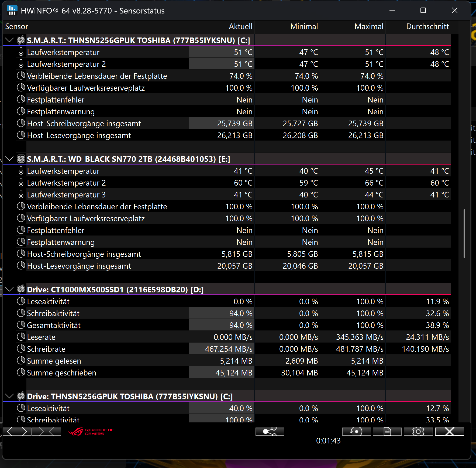Collapse the S.M.A.R.T. TOSHIBA [C:] group
This screenshot has width=476, height=468.
coord(9,40)
